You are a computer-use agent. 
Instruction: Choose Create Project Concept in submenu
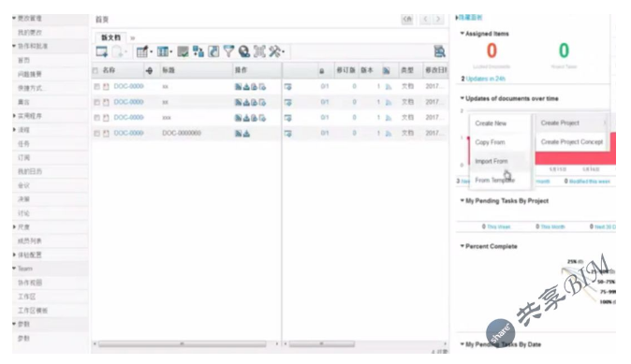point(571,142)
